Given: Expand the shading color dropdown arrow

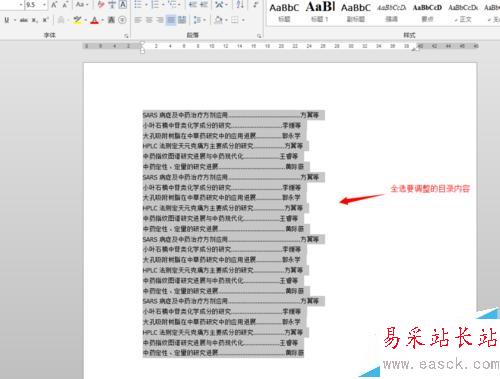Looking at the screenshot, I should tap(226, 20).
